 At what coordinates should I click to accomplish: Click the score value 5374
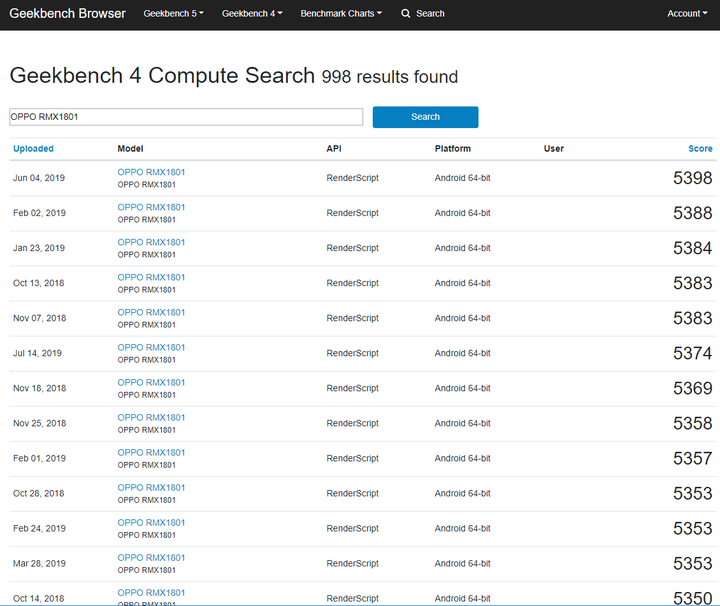pos(692,354)
